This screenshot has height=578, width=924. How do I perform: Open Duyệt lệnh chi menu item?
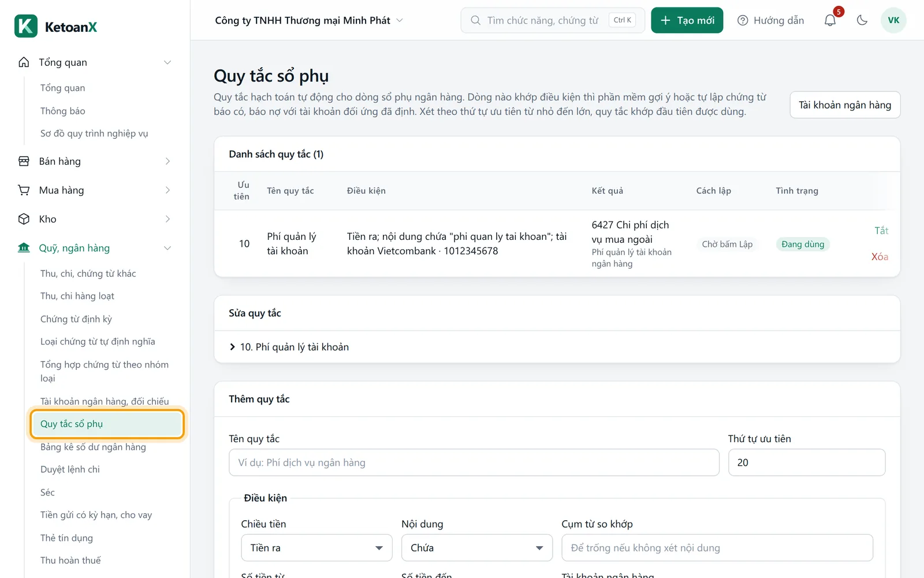(x=70, y=469)
